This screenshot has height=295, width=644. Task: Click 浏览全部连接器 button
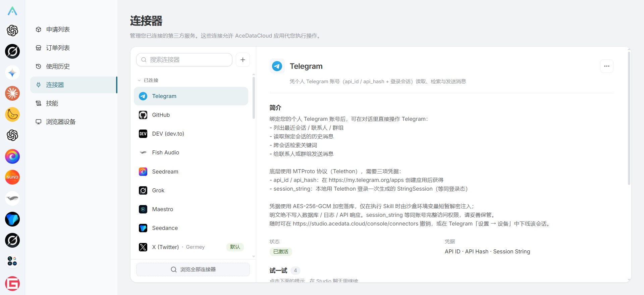coord(193,269)
